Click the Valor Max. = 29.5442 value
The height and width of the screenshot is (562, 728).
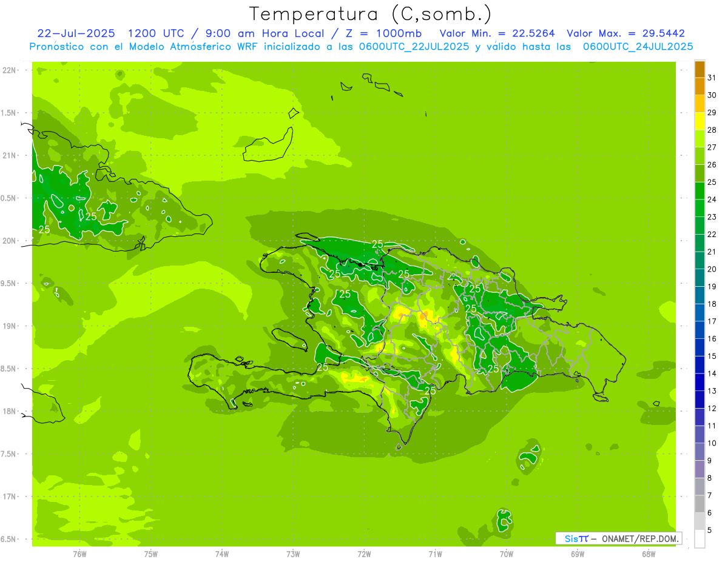(x=625, y=33)
